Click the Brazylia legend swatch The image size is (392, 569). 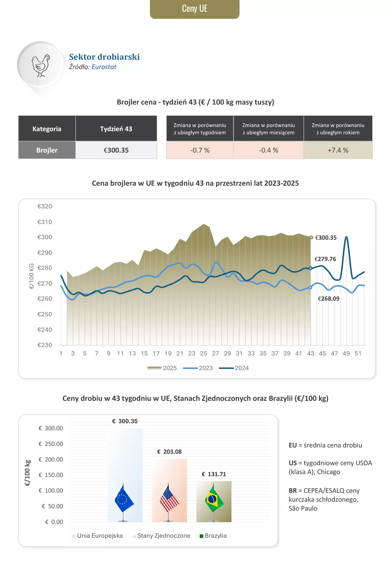pyautogui.click(x=201, y=536)
